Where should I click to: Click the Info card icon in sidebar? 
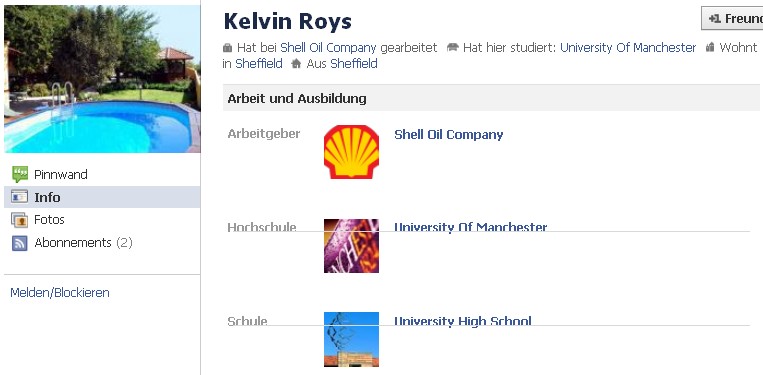[20, 197]
